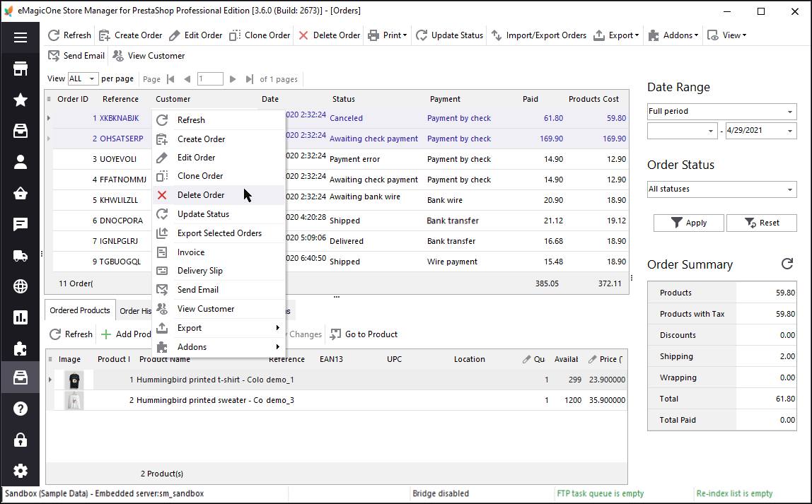
Task: Click Update Status in the top toolbar
Action: click(450, 35)
